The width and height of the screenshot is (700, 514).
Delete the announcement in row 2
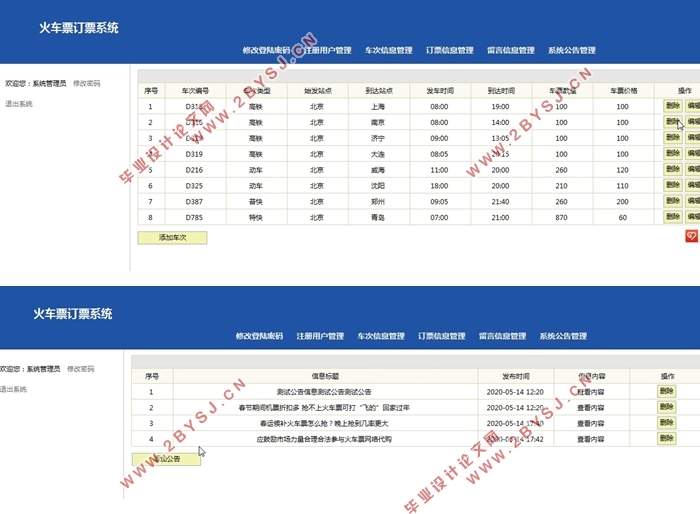click(667, 407)
